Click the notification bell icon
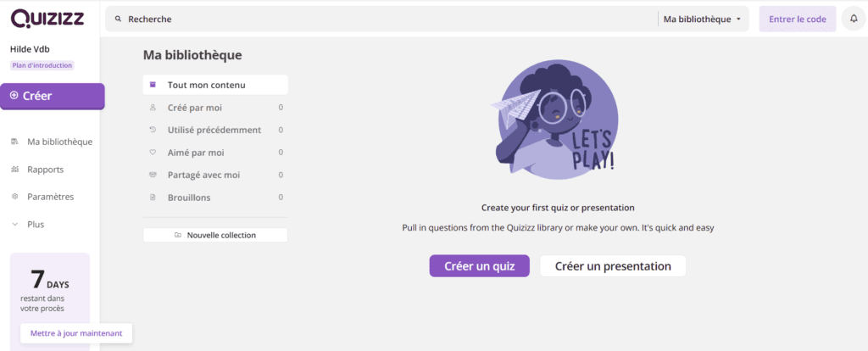868x351 pixels. pyautogui.click(x=853, y=19)
